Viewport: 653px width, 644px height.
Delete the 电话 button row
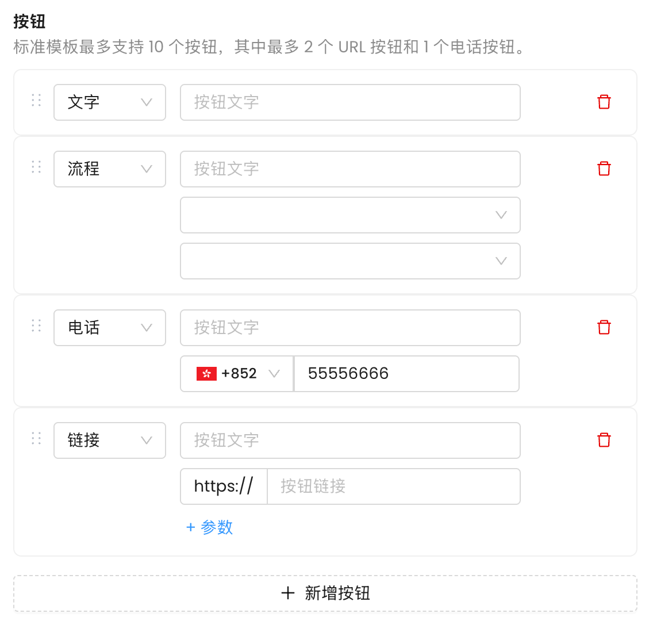[x=604, y=328]
